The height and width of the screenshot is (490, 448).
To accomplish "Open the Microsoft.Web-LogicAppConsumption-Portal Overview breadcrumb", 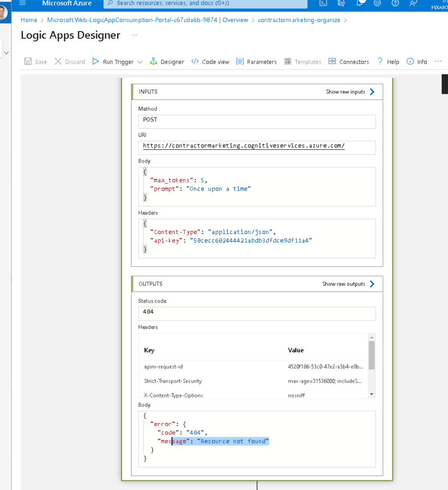I will click(x=147, y=20).
